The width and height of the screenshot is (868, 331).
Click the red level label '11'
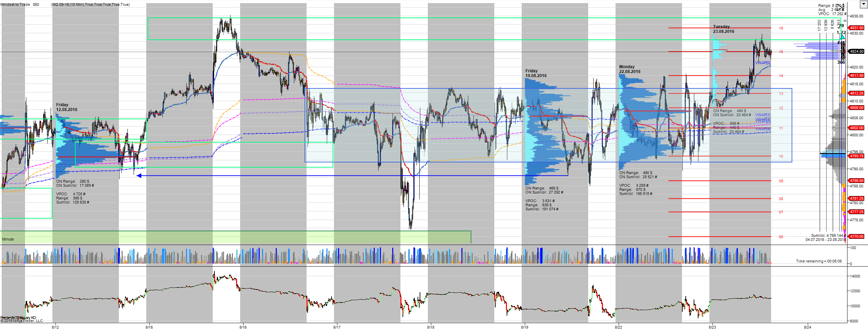coord(781,128)
